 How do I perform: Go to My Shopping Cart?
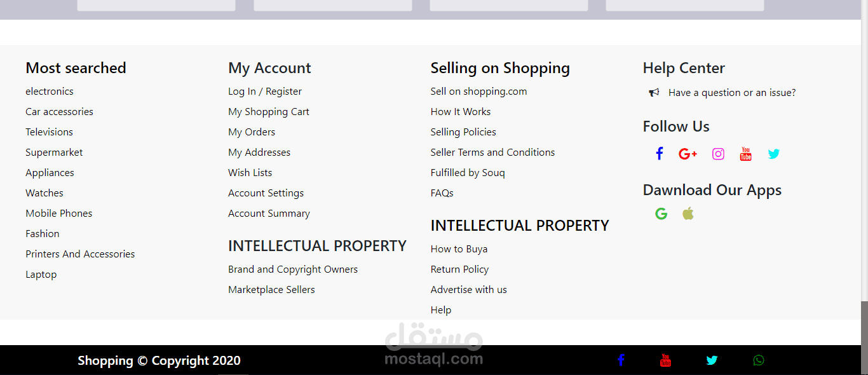pos(269,112)
